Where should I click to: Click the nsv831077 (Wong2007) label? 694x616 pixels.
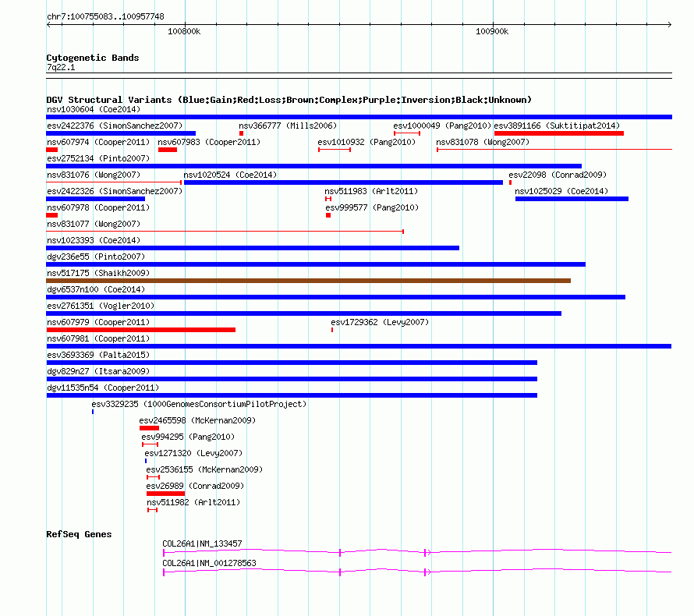(94, 224)
